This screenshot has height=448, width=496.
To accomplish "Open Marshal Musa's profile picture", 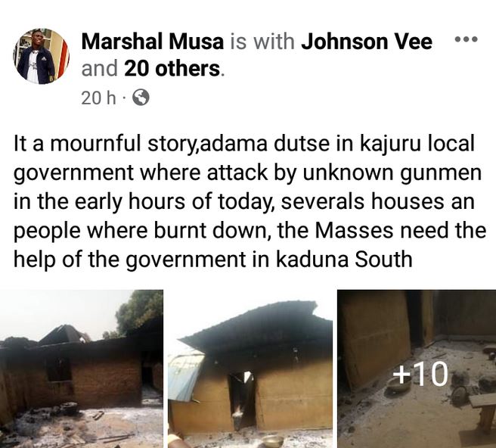I will (x=41, y=56).
